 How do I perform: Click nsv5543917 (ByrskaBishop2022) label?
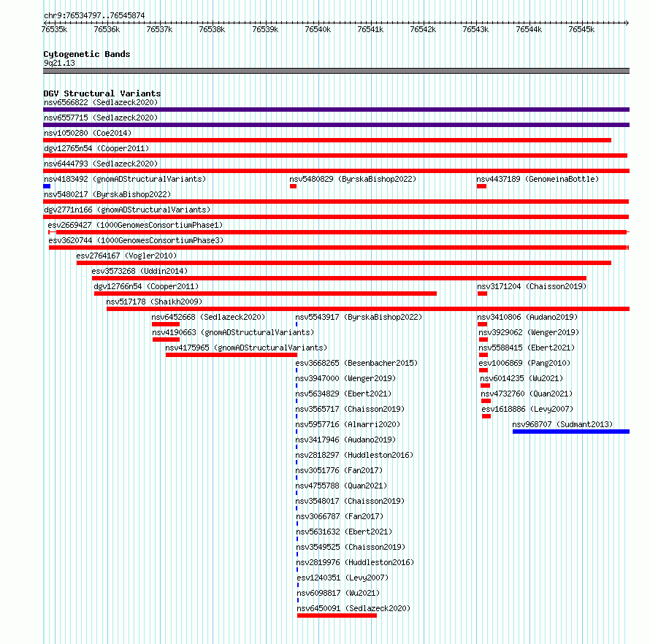click(359, 317)
